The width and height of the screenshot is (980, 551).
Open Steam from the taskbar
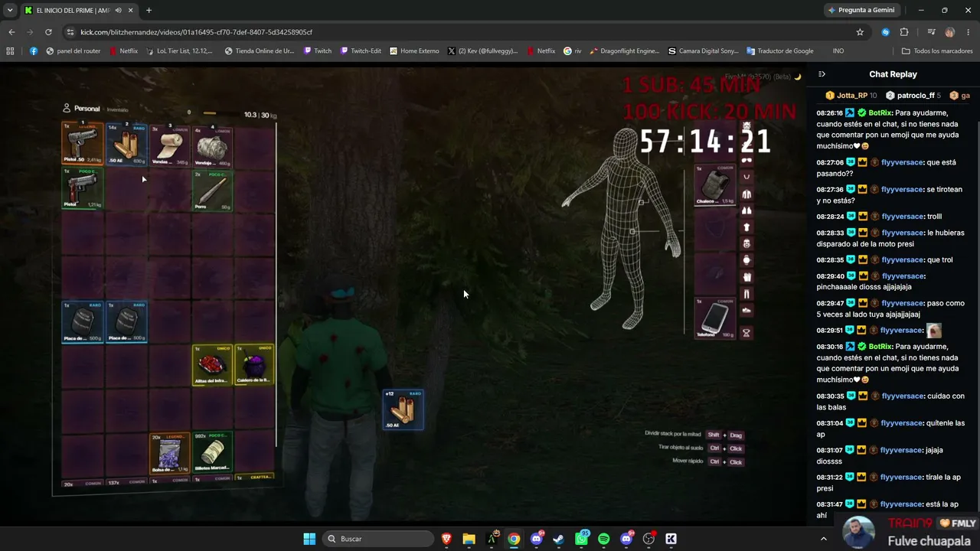(558, 539)
